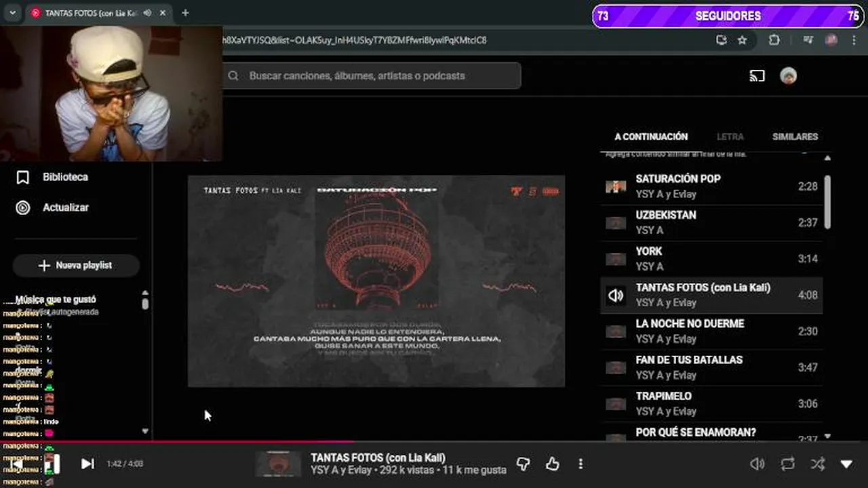This screenshot has height=488, width=868.
Task: Open Chrome's three-dot menu
Action: click(x=852, y=40)
